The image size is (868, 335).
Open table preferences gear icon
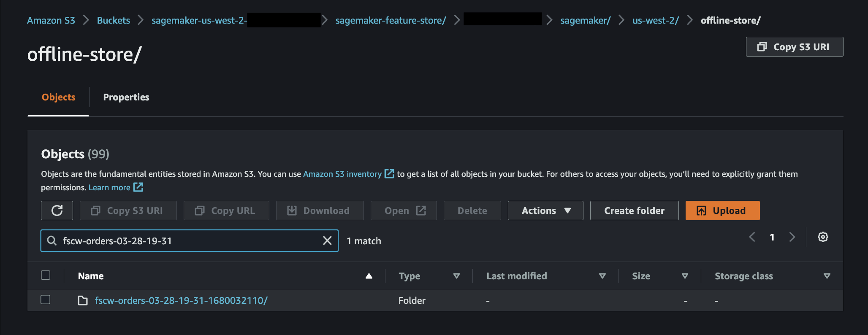coord(823,237)
